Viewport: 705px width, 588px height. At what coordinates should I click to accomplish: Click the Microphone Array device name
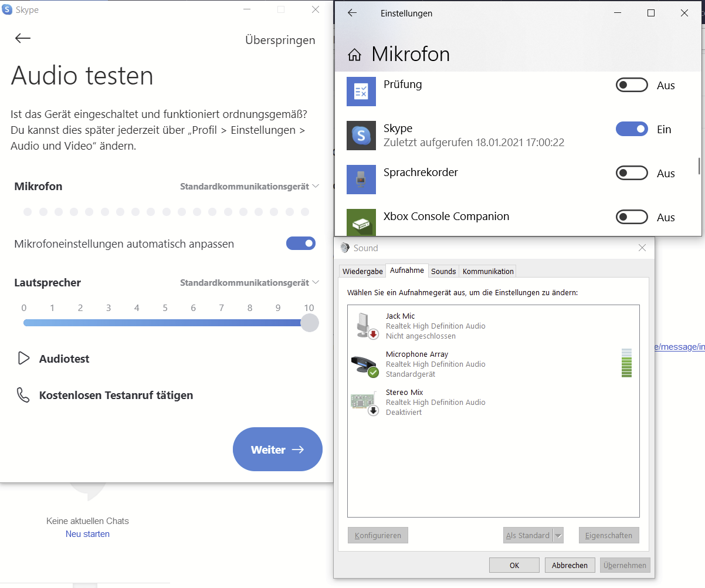(417, 354)
